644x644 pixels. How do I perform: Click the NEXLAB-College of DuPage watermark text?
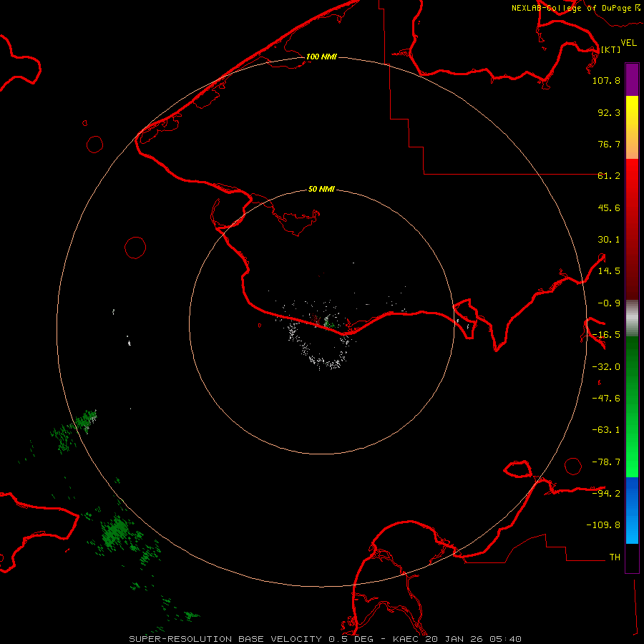pos(570,8)
